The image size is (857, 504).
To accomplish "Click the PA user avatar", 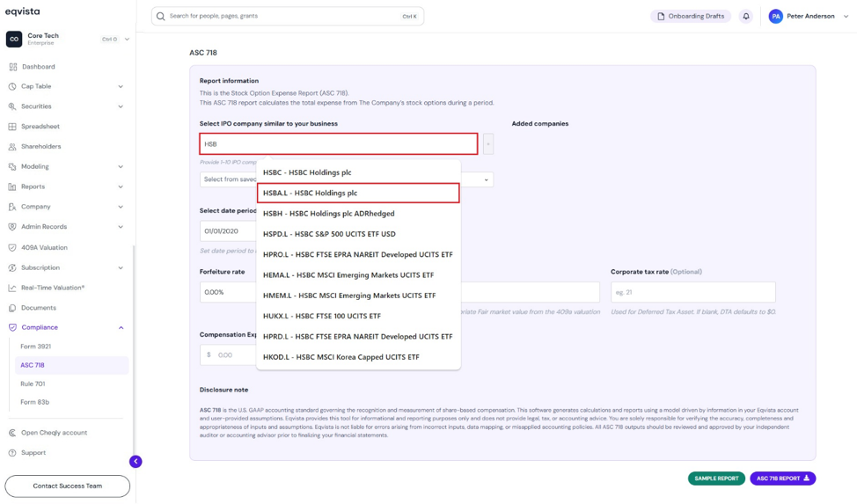I will click(x=775, y=17).
